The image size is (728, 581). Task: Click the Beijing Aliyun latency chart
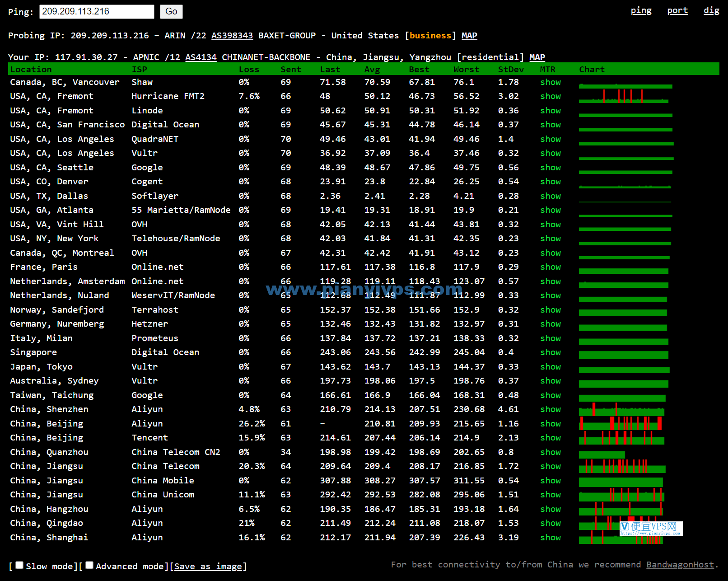tap(621, 424)
